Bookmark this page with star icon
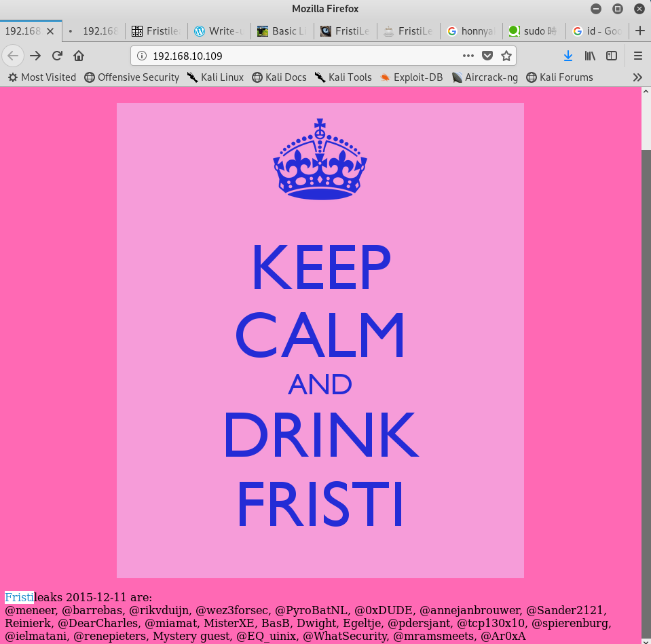Screen dimensions: 651x644 coord(506,56)
